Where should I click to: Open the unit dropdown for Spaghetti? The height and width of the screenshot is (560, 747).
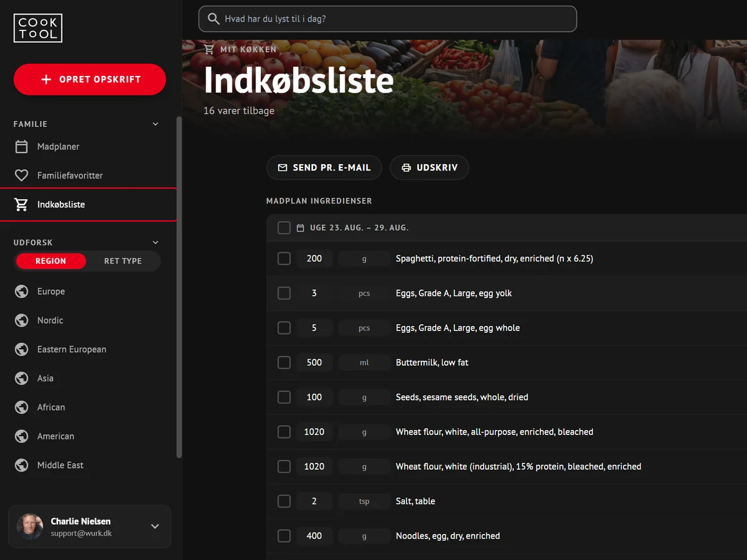tap(364, 259)
